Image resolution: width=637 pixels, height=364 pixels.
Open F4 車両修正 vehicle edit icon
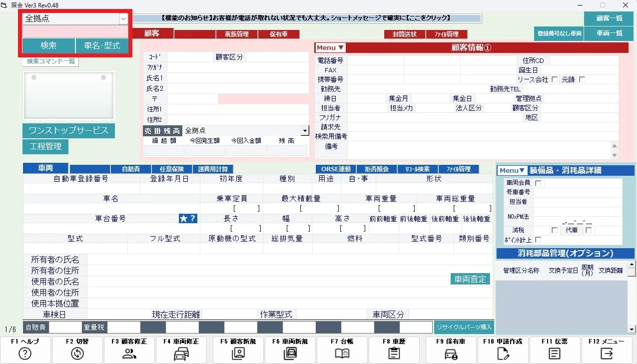[181, 354]
